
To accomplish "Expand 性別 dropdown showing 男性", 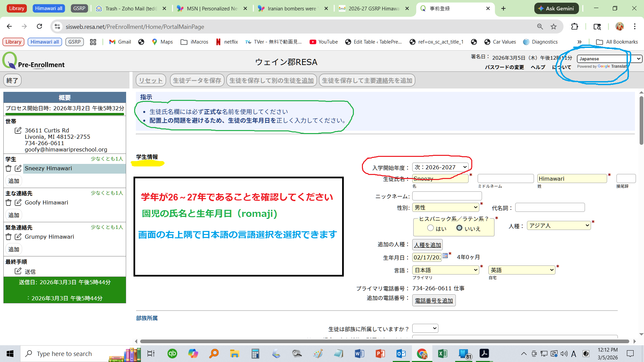I will click(x=445, y=207).
